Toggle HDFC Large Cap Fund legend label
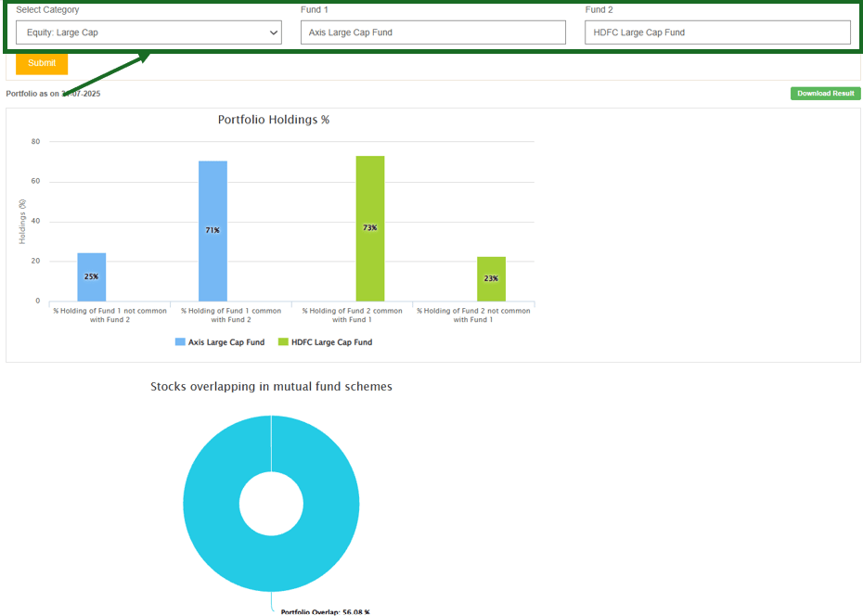863x616 pixels. [x=331, y=342]
